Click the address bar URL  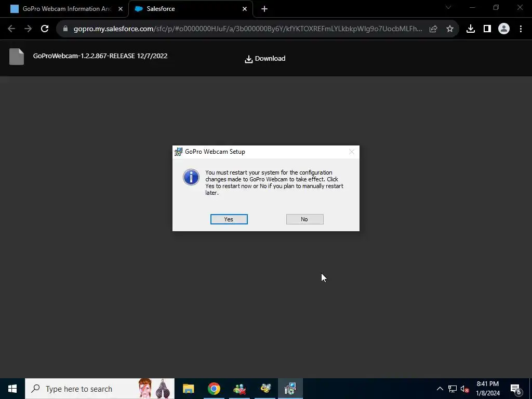click(248, 29)
